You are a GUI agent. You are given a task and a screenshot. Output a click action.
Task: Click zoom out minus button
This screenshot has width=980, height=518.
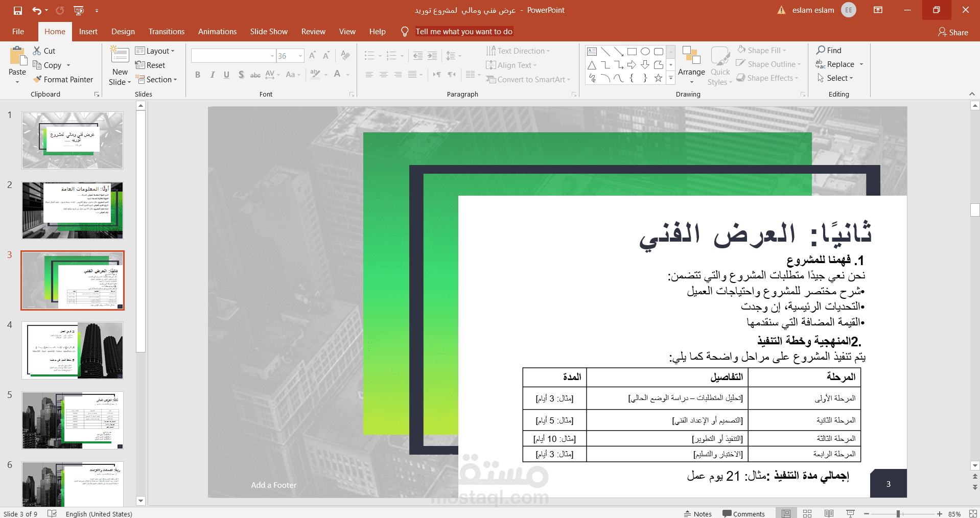(867, 513)
